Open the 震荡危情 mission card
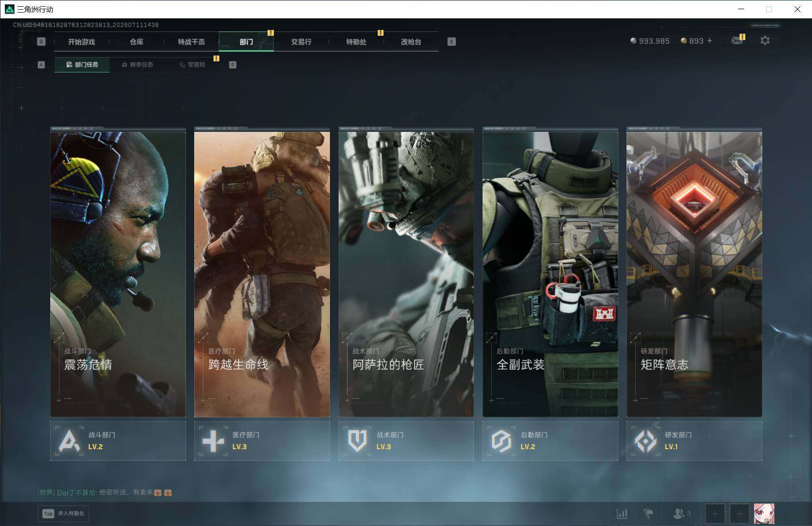Viewport: 812px width, 526px height. coord(118,272)
